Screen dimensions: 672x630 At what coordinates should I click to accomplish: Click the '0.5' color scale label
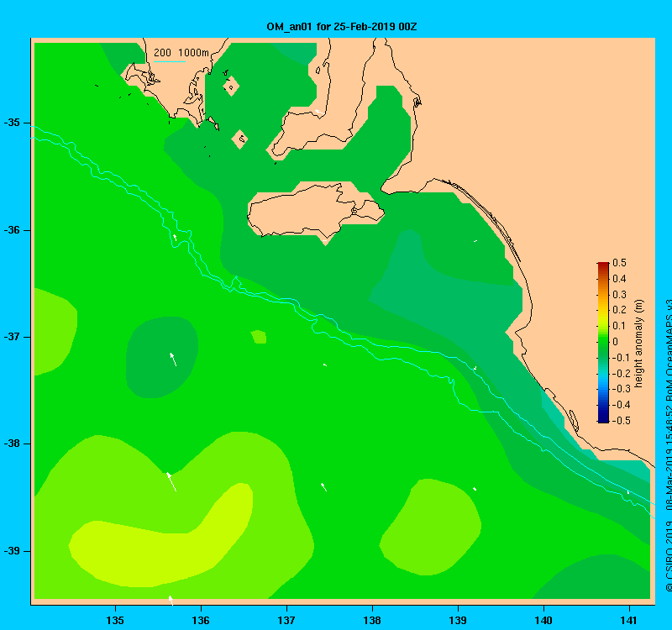[619, 263]
